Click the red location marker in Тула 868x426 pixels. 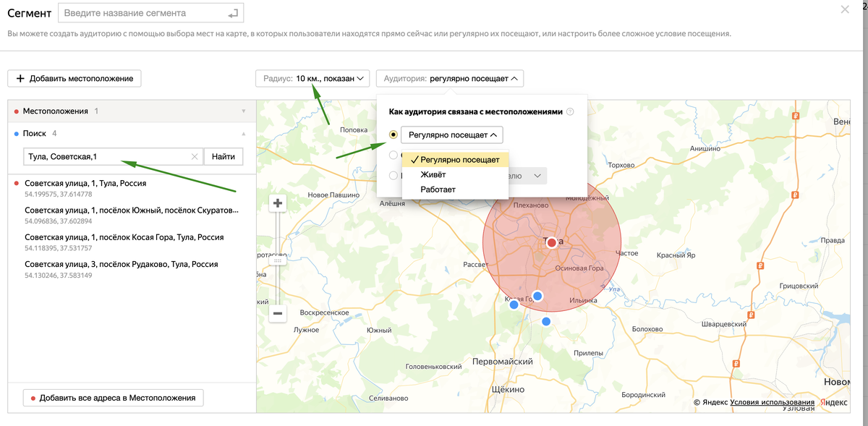click(x=551, y=243)
